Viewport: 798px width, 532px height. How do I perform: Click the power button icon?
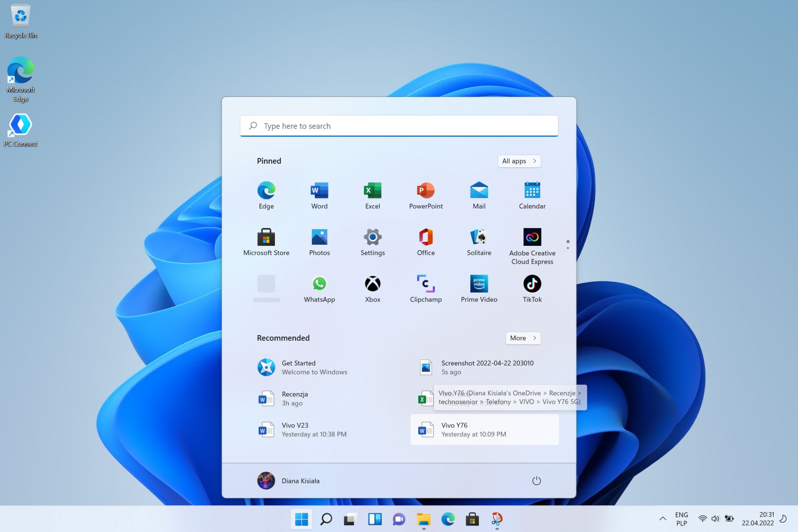pyautogui.click(x=536, y=481)
